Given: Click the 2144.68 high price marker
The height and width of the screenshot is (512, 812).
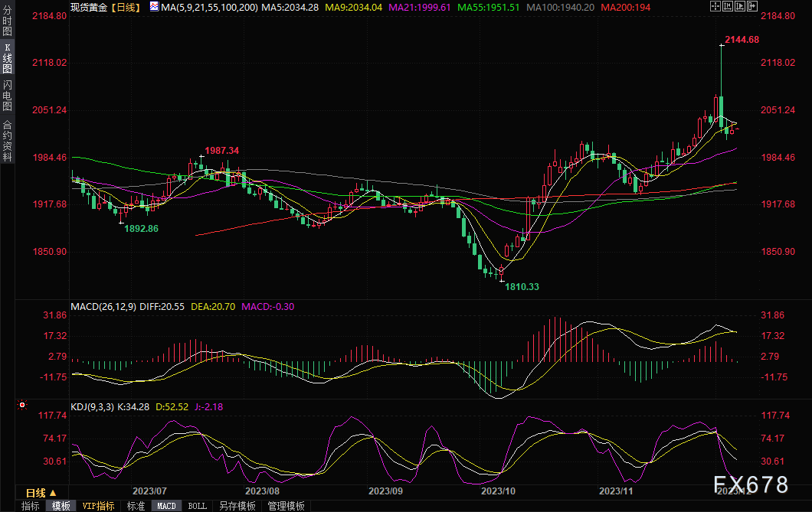Looking at the screenshot, I should tap(741, 39).
